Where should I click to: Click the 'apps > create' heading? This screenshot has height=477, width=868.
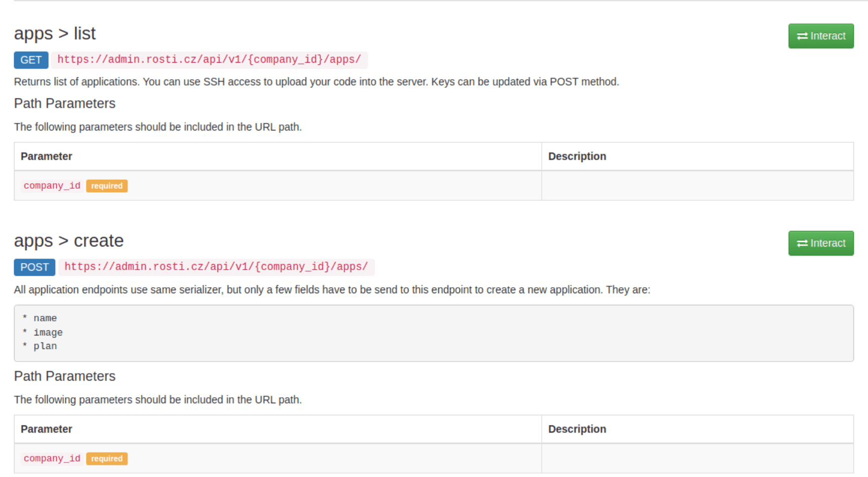[x=69, y=241]
